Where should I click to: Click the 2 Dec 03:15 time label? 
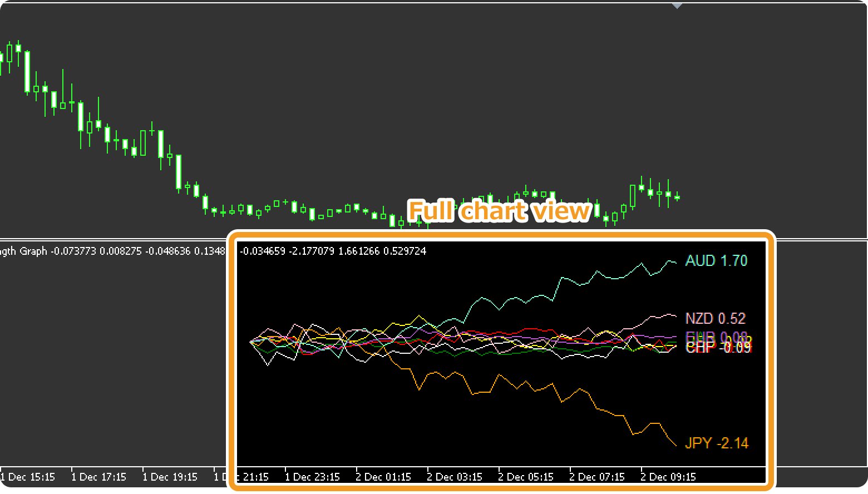[454, 477]
